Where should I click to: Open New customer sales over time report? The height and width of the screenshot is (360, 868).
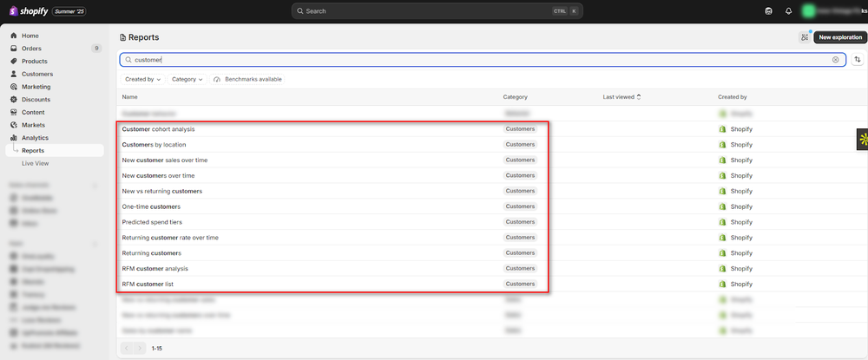point(165,160)
